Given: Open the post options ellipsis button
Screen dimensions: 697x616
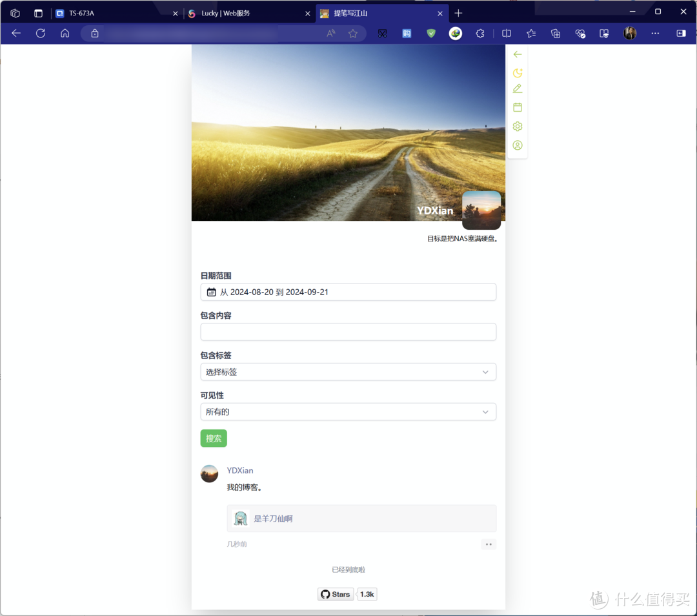Looking at the screenshot, I should tap(489, 544).
